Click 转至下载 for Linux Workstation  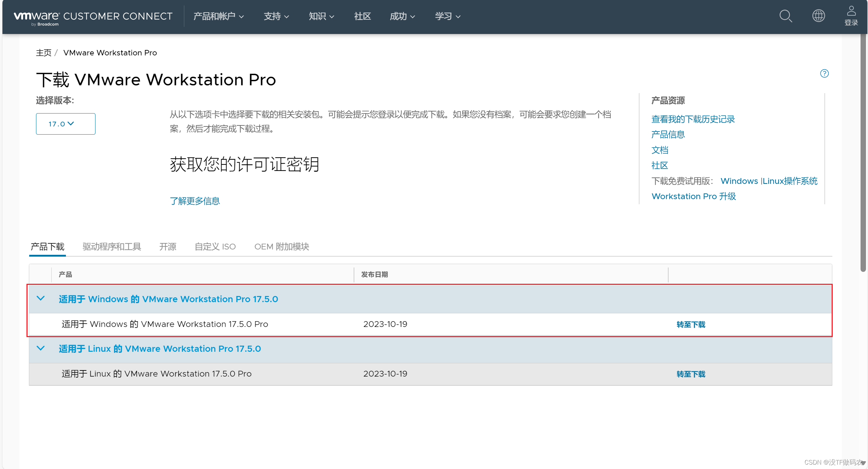tap(691, 374)
